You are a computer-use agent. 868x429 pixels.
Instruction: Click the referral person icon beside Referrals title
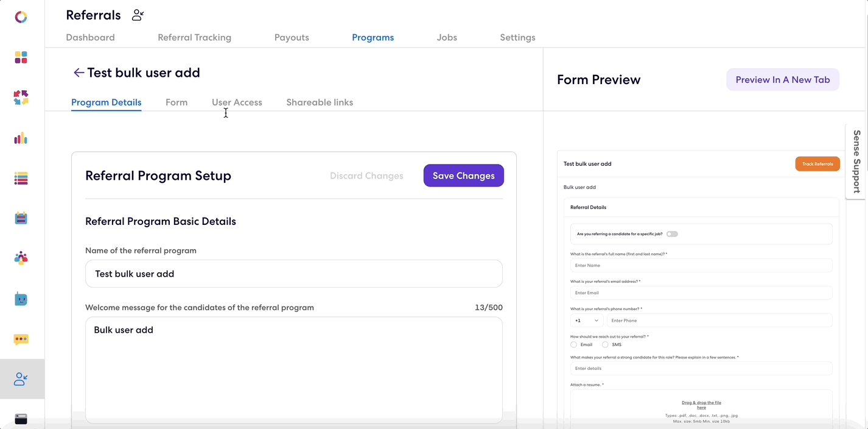pos(138,15)
